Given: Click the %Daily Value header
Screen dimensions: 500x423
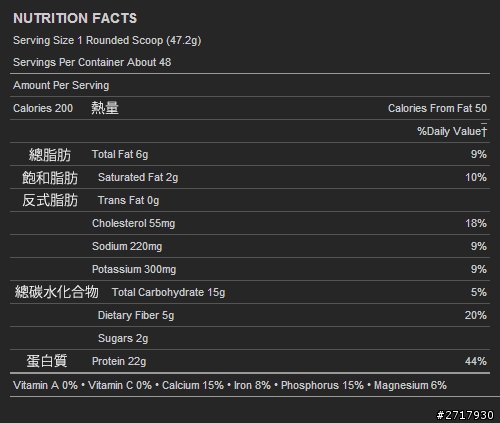Looking at the screenshot, I should (x=452, y=131).
